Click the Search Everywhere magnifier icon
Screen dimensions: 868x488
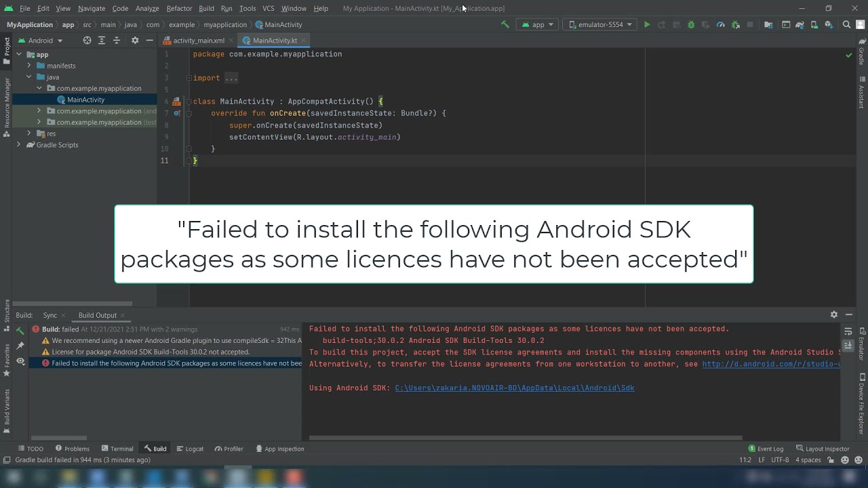click(x=846, y=24)
